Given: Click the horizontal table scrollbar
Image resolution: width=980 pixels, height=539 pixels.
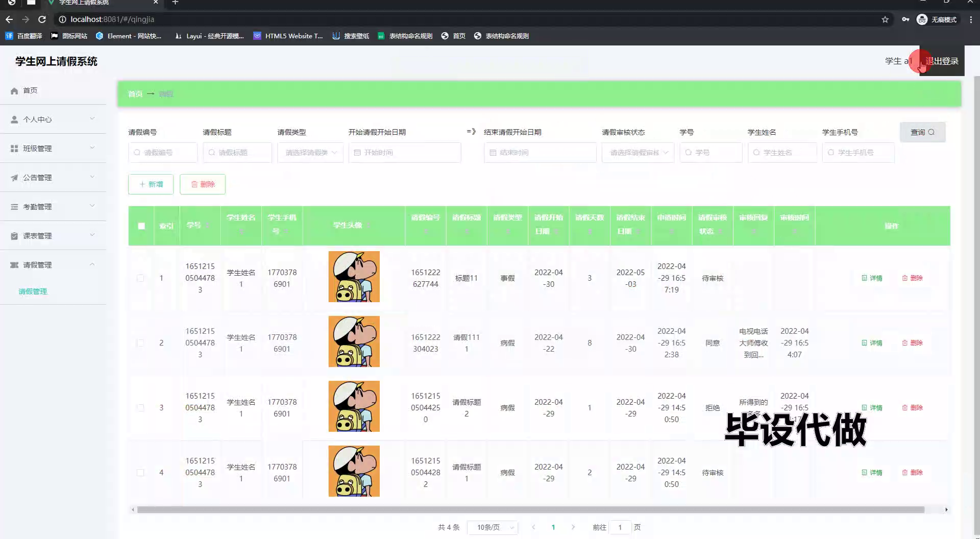Looking at the screenshot, I should (531, 510).
